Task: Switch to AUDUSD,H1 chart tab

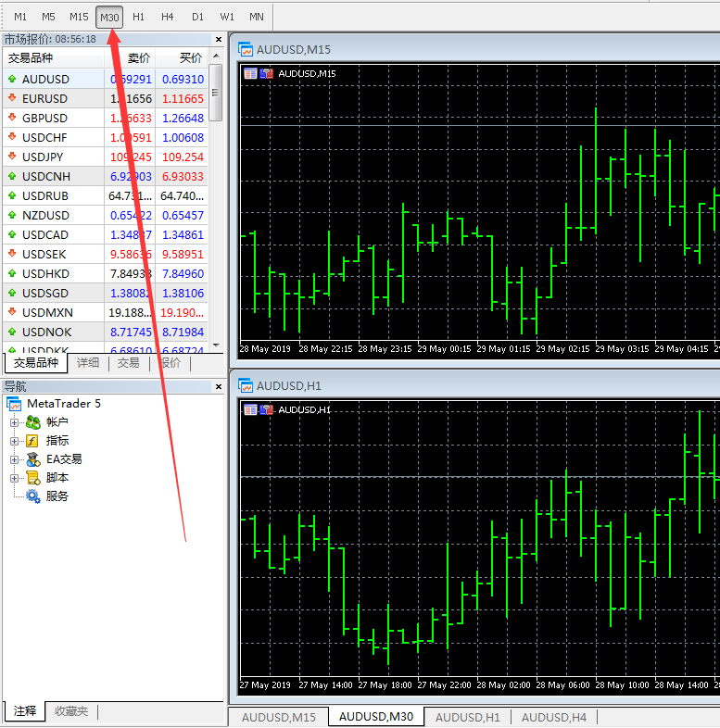Action: 468,717
